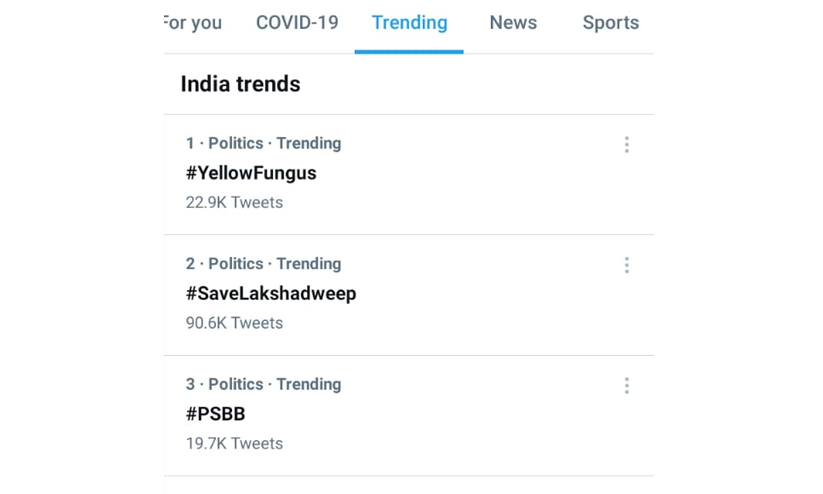823x494 pixels.
Task: Switch to the For you tab
Action: pyautogui.click(x=193, y=23)
